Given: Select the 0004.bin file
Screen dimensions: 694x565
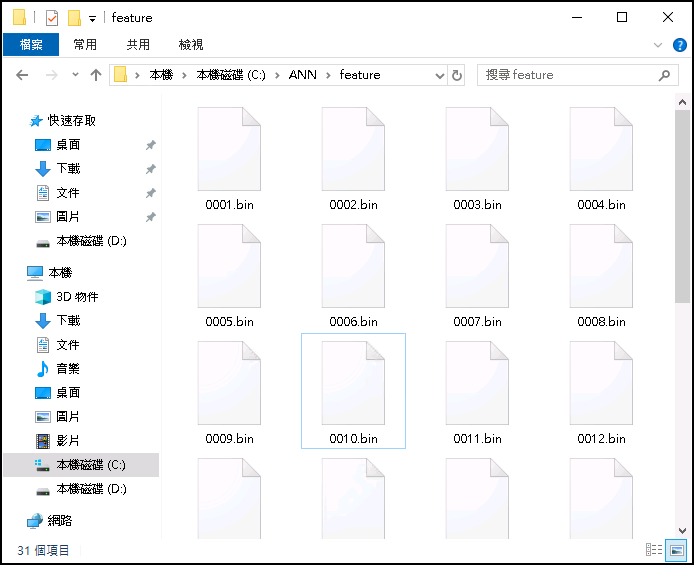Looking at the screenshot, I should click(x=601, y=159).
